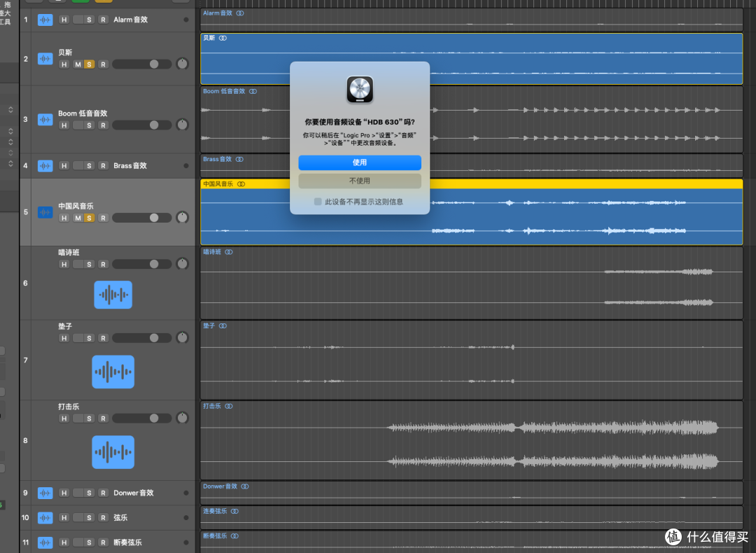Record-enable the 打击乐 track

pyautogui.click(x=103, y=419)
